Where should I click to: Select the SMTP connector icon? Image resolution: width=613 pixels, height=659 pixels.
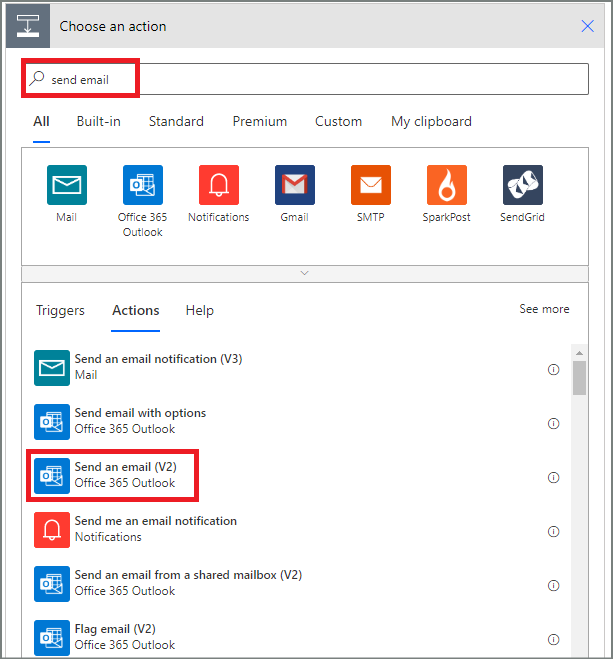[x=371, y=185]
